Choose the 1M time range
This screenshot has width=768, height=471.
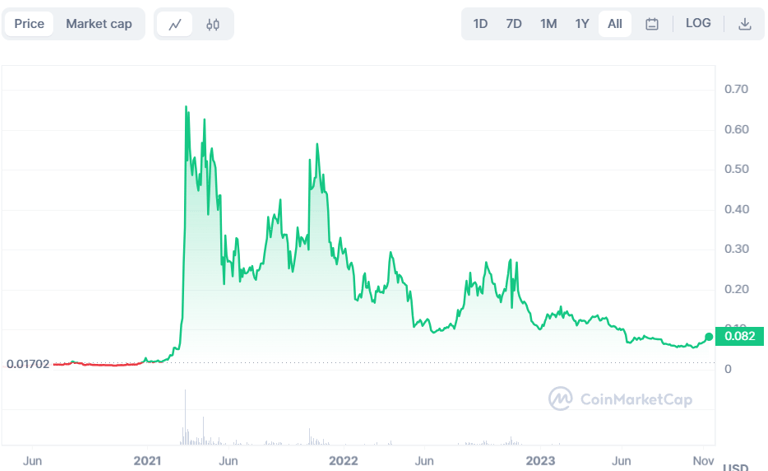(x=548, y=24)
